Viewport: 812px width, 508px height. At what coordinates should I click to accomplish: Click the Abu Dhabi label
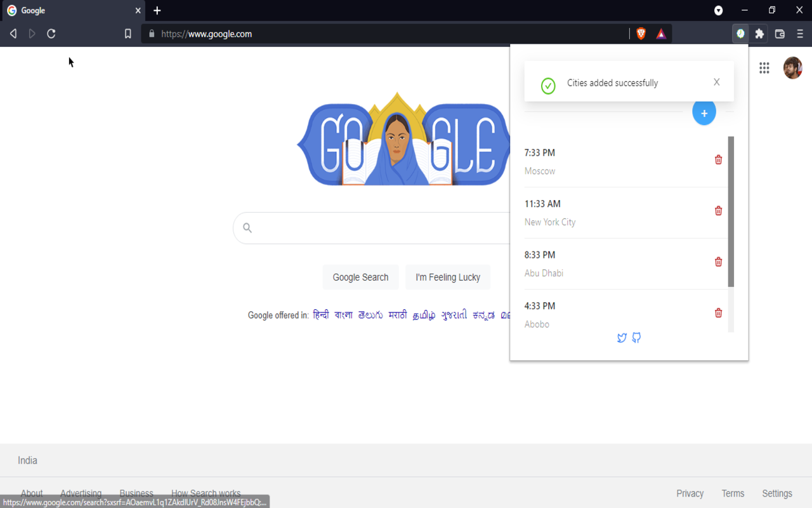pyautogui.click(x=544, y=273)
